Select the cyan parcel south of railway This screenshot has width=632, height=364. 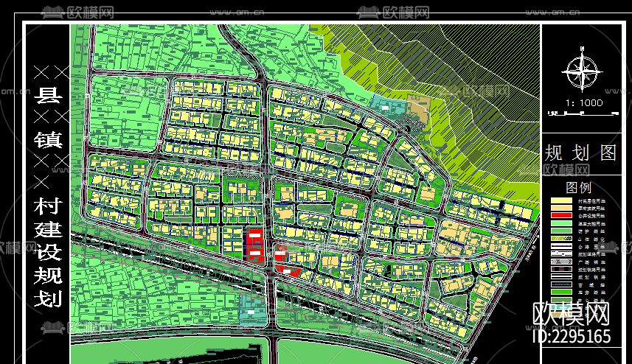[x=253, y=310]
